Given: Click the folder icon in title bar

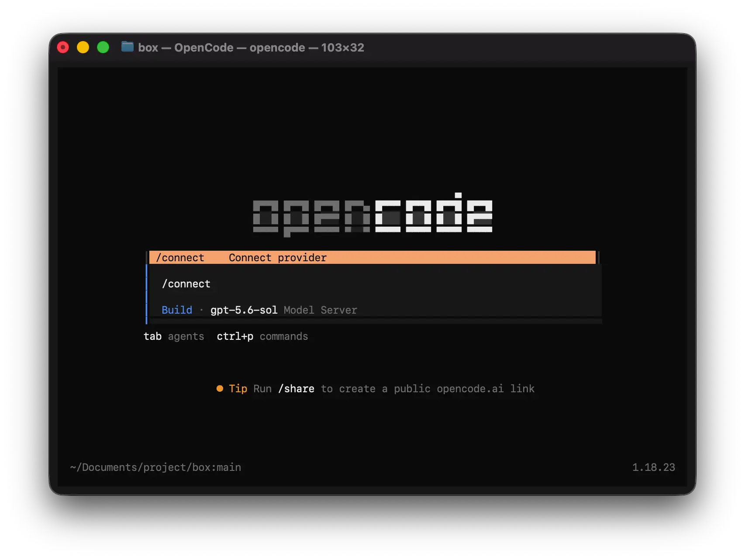Looking at the screenshot, I should (x=127, y=47).
